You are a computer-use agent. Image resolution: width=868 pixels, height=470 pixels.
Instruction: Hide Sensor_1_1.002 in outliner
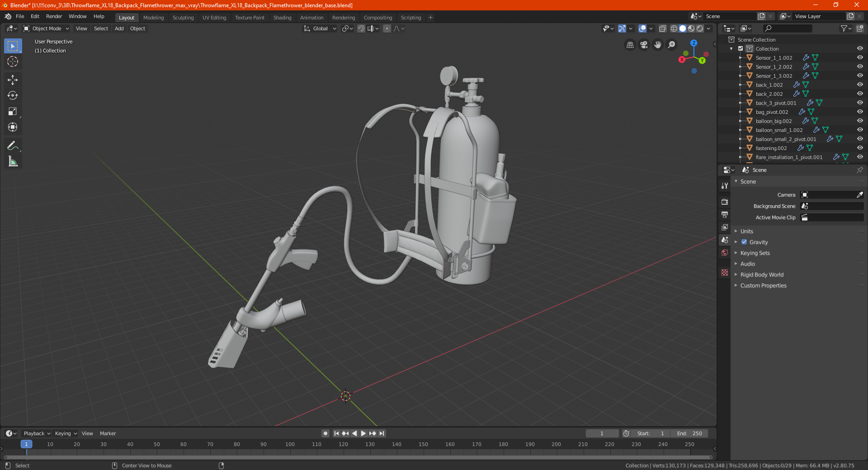(x=860, y=57)
